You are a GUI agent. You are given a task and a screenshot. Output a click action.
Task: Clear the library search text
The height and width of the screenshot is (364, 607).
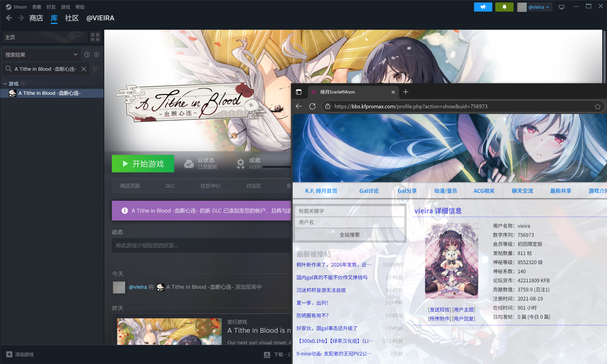[x=84, y=69]
